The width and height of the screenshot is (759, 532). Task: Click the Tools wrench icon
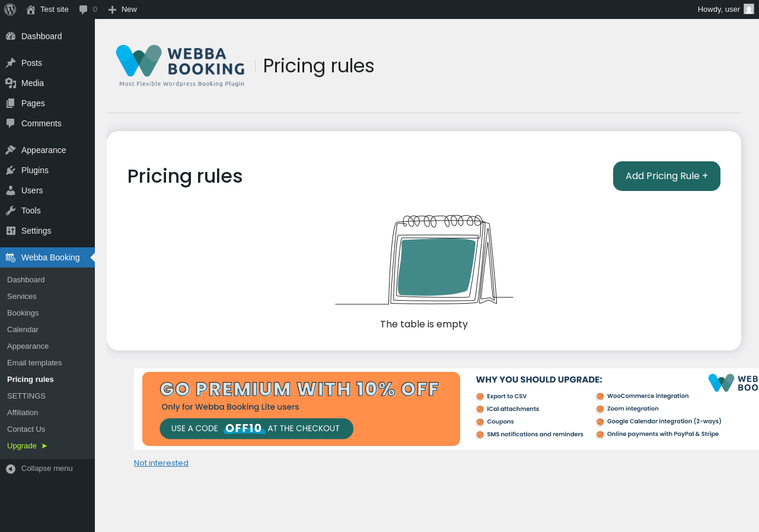11,211
